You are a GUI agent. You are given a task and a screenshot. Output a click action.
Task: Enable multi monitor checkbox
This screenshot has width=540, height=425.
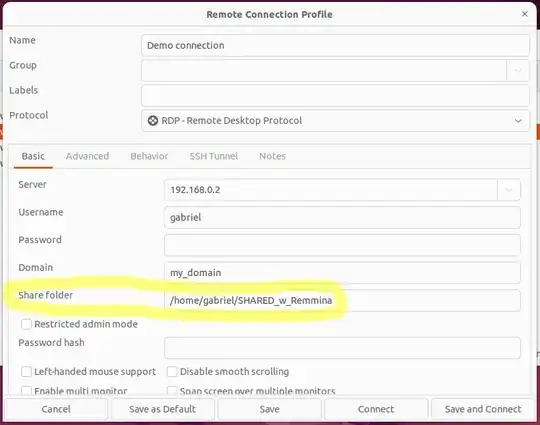[26, 391]
